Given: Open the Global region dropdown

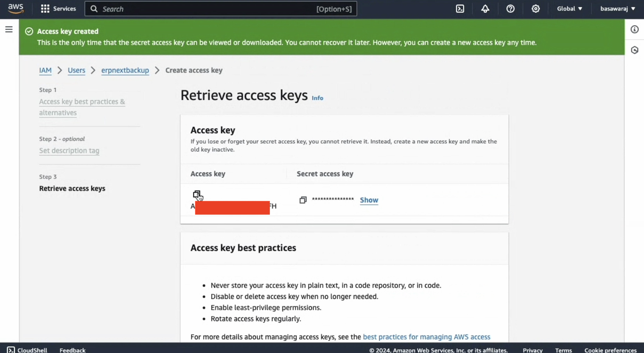Looking at the screenshot, I should pos(569,9).
